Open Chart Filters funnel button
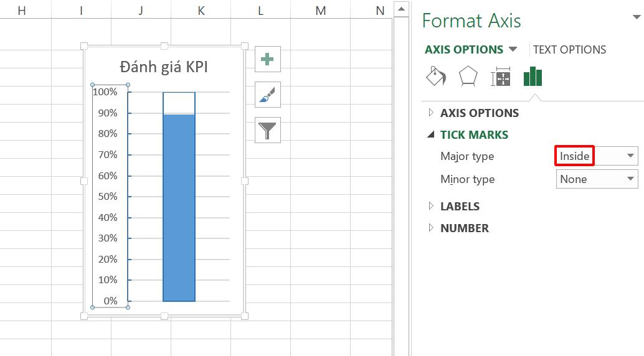 (x=267, y=130)
